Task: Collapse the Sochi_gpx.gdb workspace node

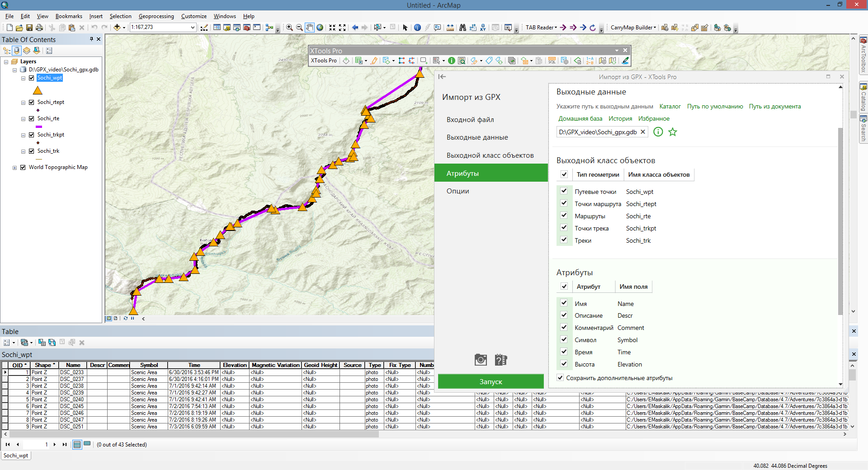Action: pyautogui.click(x=15, y=70)
